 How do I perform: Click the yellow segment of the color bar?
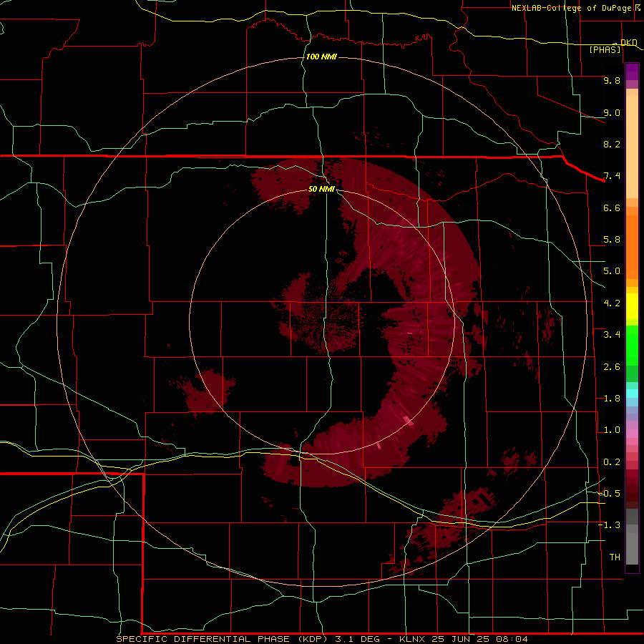(632, 306)
